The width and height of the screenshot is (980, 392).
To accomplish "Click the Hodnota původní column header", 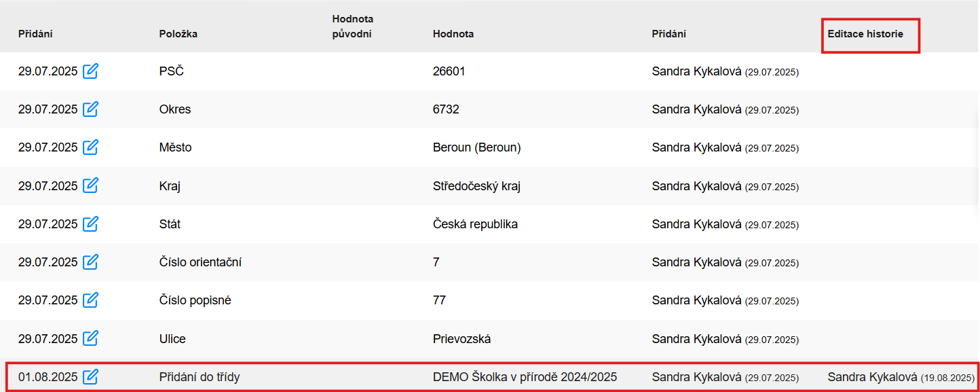I will tap(353, 26).
